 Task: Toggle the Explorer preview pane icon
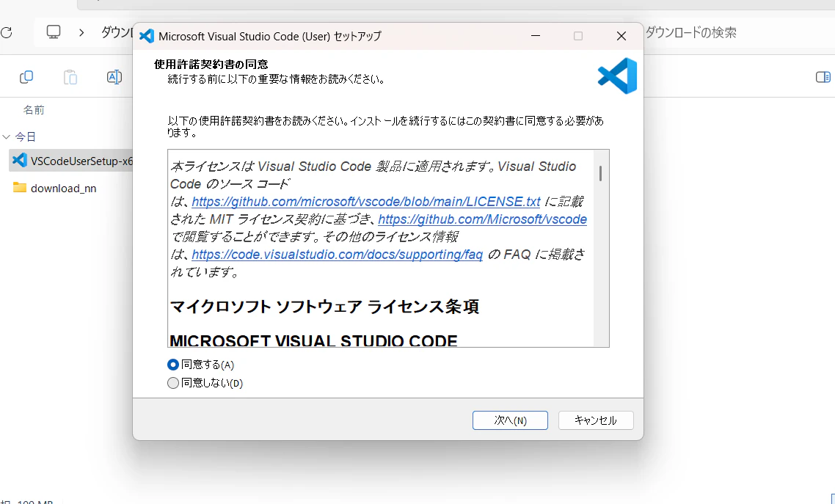click(x=823, y=77)
